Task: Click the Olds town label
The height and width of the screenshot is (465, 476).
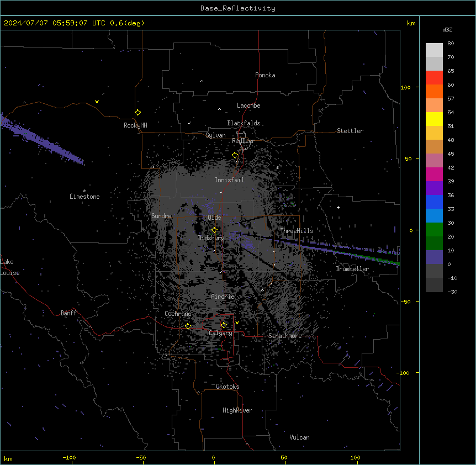Action: (x=214, y=218)
